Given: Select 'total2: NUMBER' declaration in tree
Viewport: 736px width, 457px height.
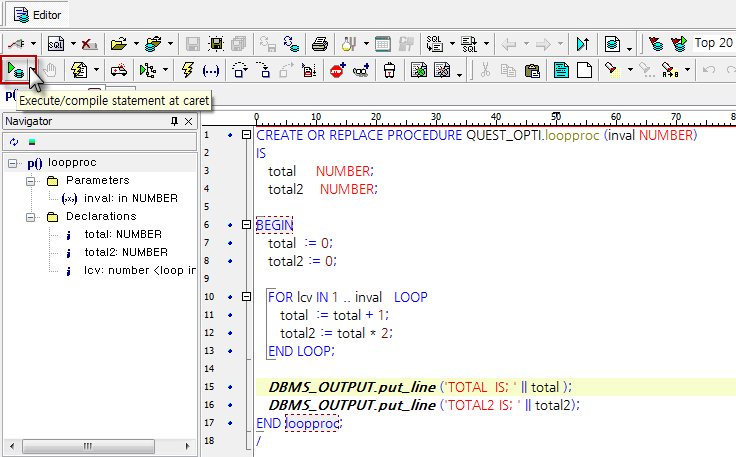Looking at the screenshot, I should point(124,252).
